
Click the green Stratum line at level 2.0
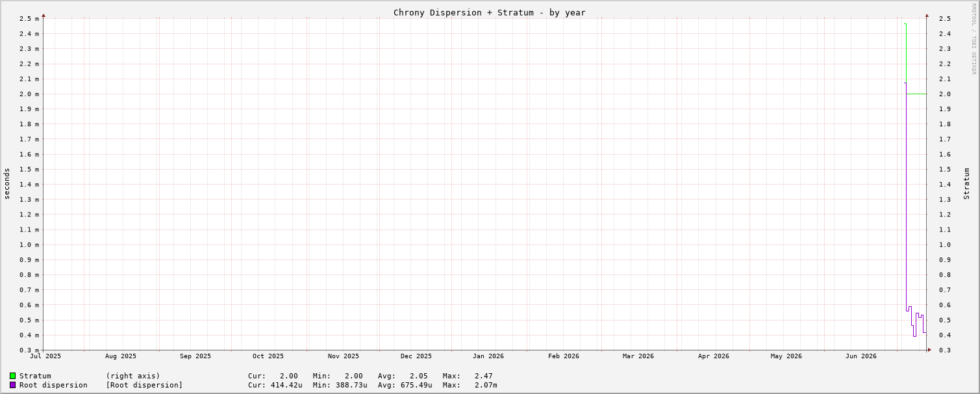(x=916, y=94)
